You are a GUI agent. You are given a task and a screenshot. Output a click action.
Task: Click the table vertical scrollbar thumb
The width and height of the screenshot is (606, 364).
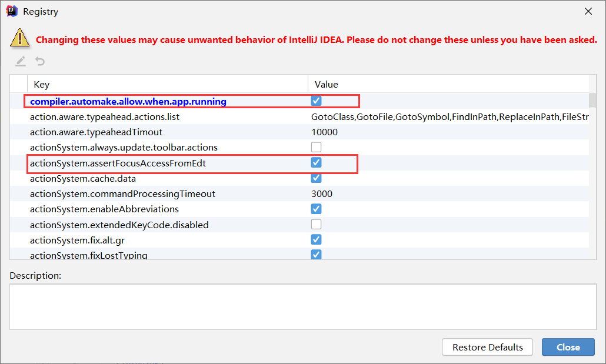tap(592, 101)
